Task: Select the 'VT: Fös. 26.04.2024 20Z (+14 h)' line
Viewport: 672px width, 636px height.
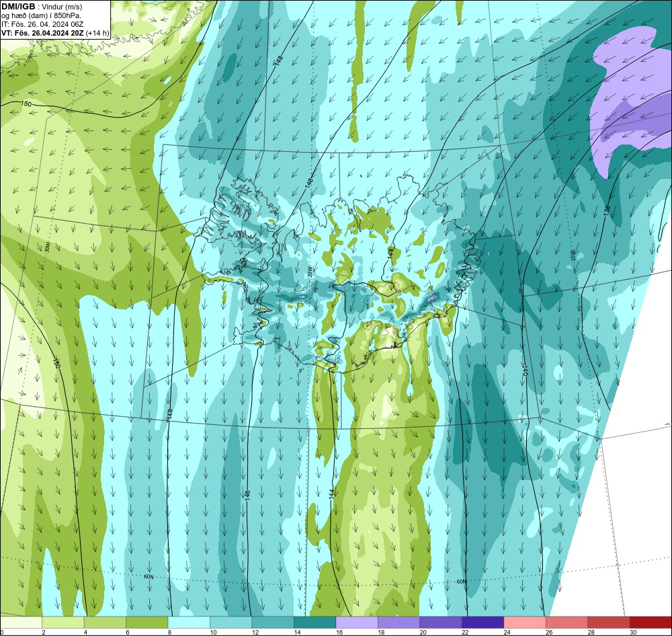Action: pos(55,33)
